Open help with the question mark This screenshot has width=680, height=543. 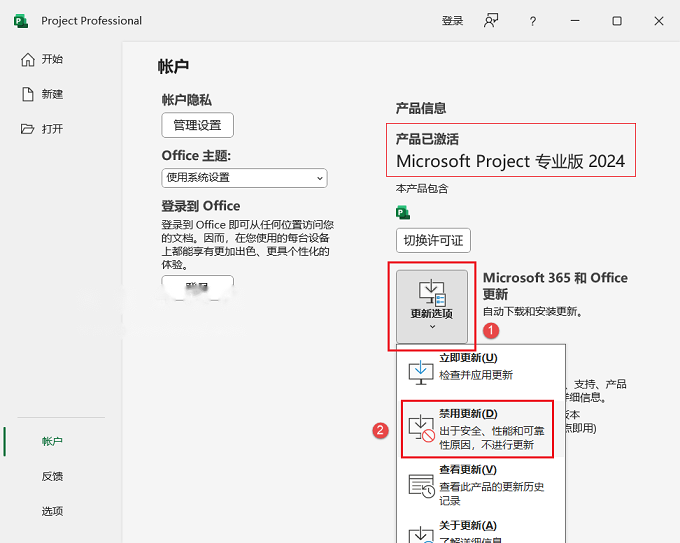click(533, 21)
